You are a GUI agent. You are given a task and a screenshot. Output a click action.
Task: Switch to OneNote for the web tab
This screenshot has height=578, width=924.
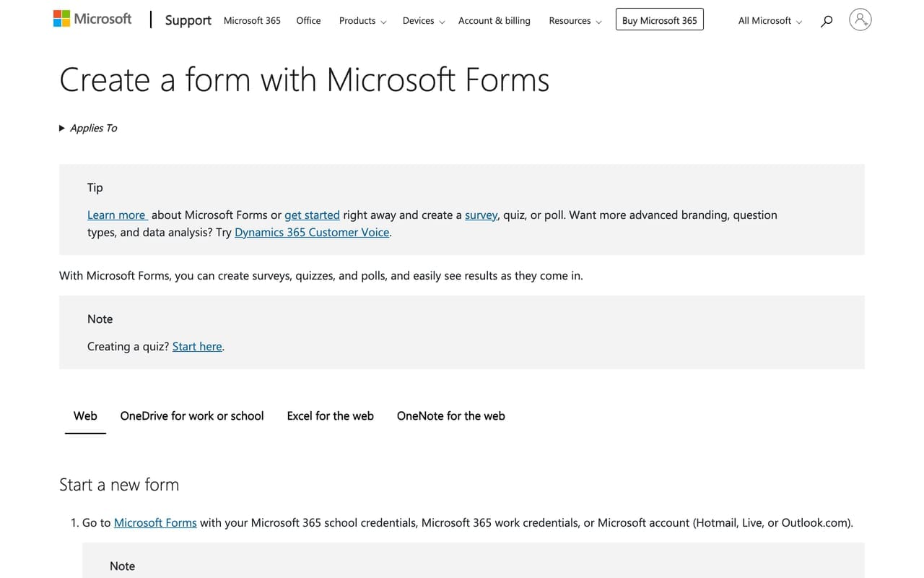coord(451,415)
